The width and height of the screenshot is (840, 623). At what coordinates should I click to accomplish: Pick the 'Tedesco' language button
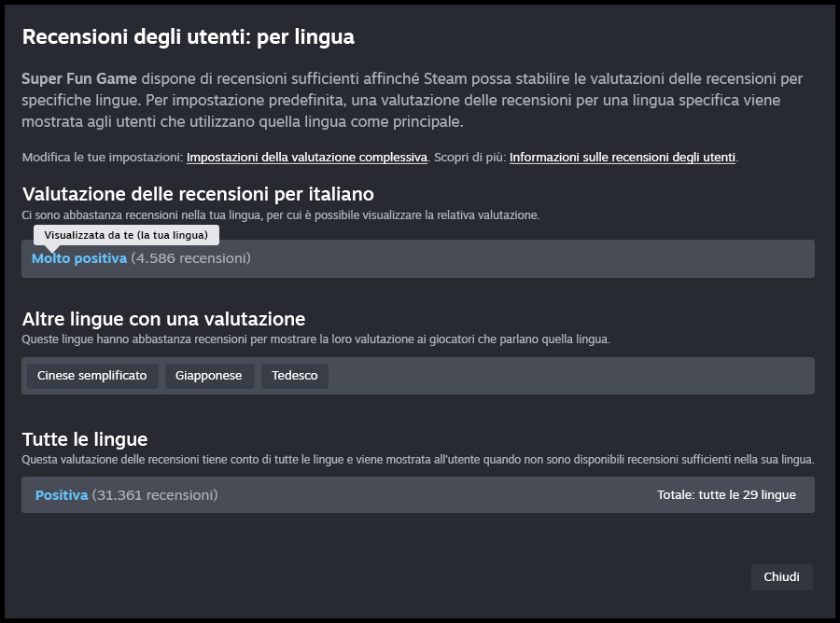coord(294,376)
